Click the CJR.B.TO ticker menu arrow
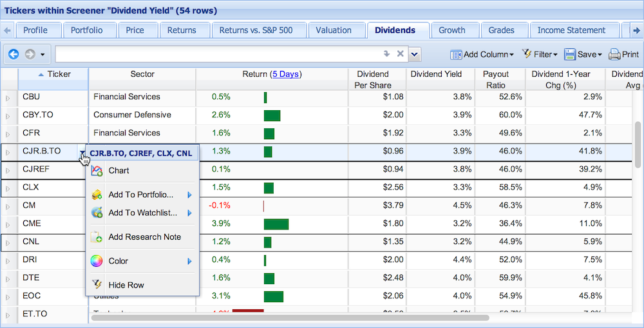 (x=82, y=152)
